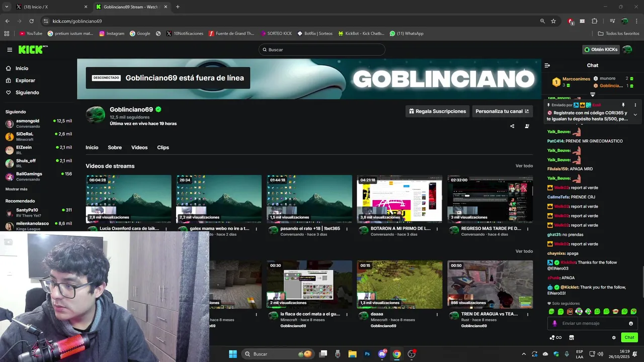
Task: Open Discord from the taskbar
Action: (x=382, y=354)
